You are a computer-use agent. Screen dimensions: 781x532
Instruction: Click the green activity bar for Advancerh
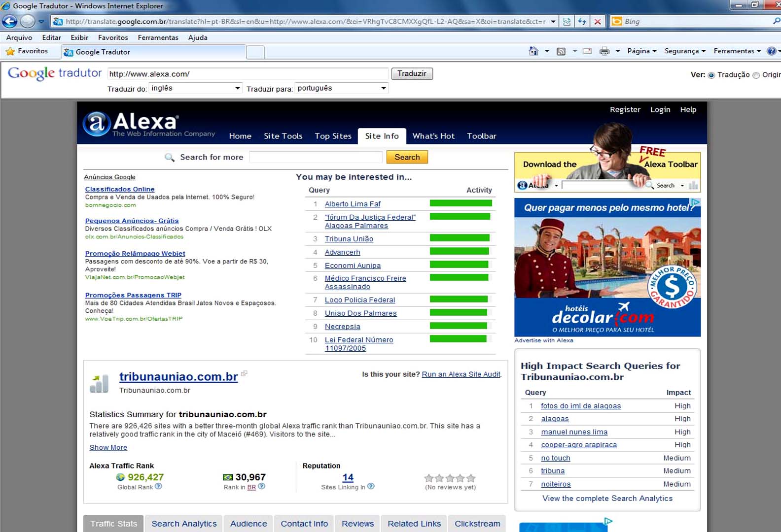coord(460,251)
